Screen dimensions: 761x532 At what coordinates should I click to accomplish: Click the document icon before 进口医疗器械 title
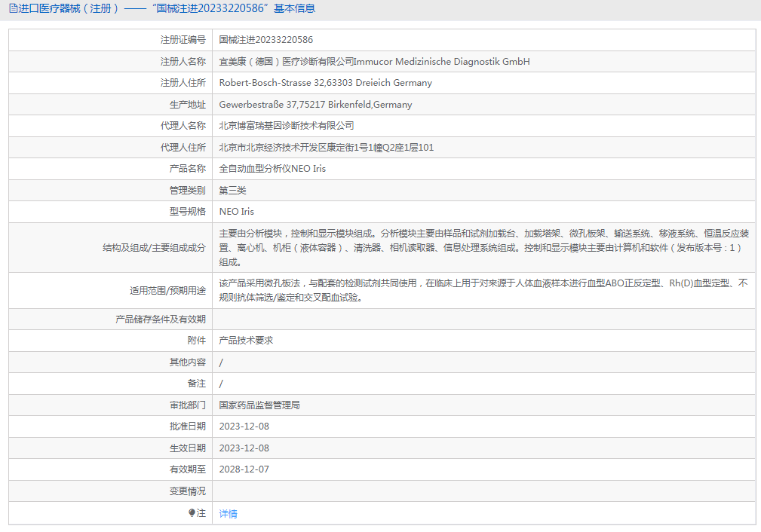pos(13,8)
